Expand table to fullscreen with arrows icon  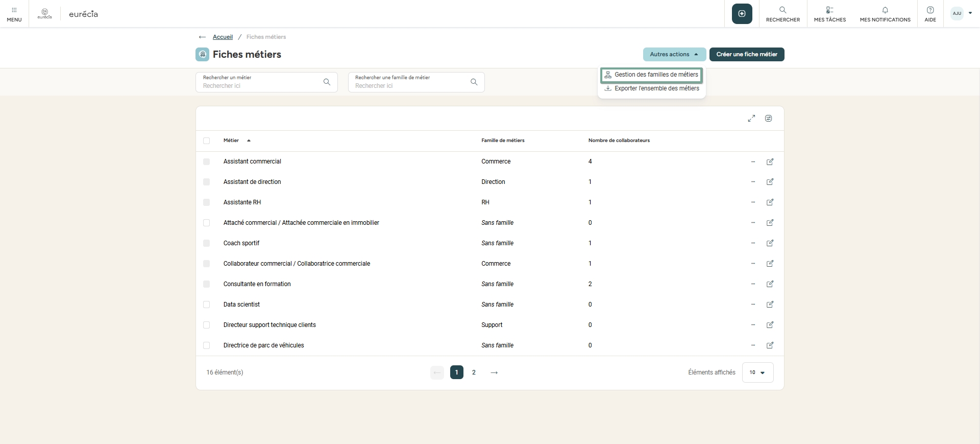[751, 119]
